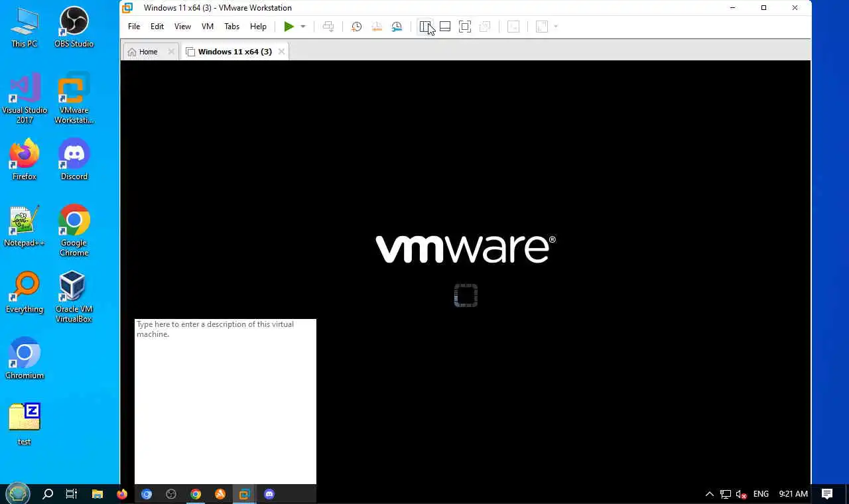The height and width of the screenshot is (504, 849).
Task: Power on the virtual machine with the green play button
Action: [289, 27]
